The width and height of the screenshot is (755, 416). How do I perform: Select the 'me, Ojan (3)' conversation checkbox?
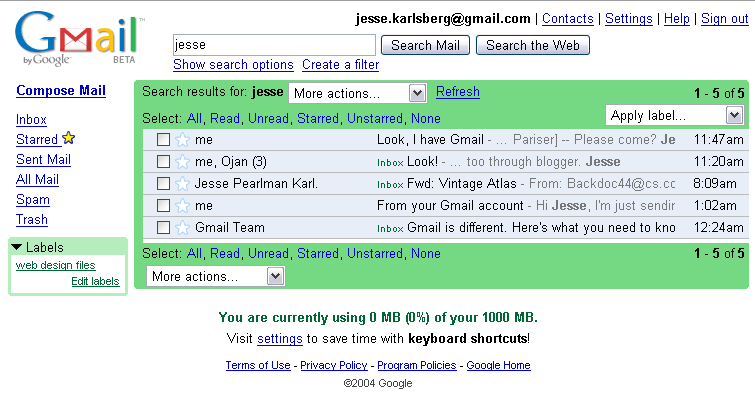pyautogui.click(x=163, y=162)
